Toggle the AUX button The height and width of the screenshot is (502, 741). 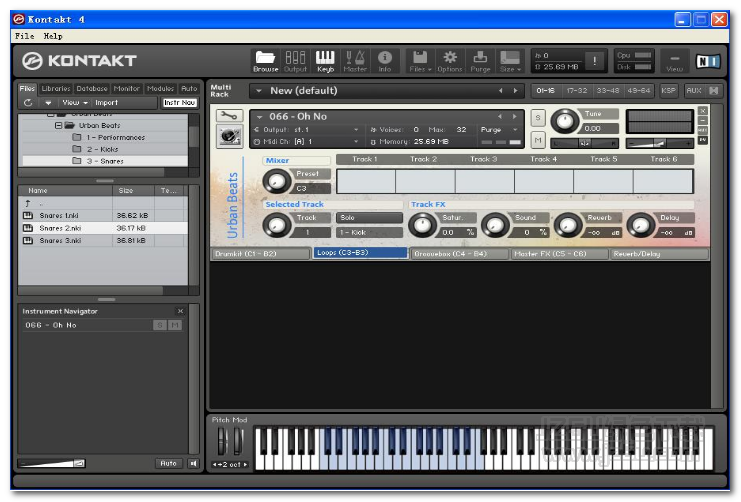pos(694,90)
